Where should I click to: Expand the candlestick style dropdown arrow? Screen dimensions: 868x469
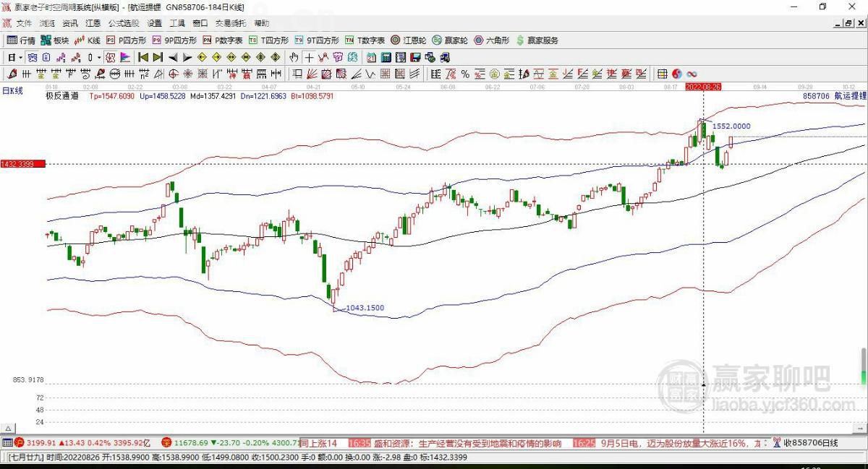point(100,57)
